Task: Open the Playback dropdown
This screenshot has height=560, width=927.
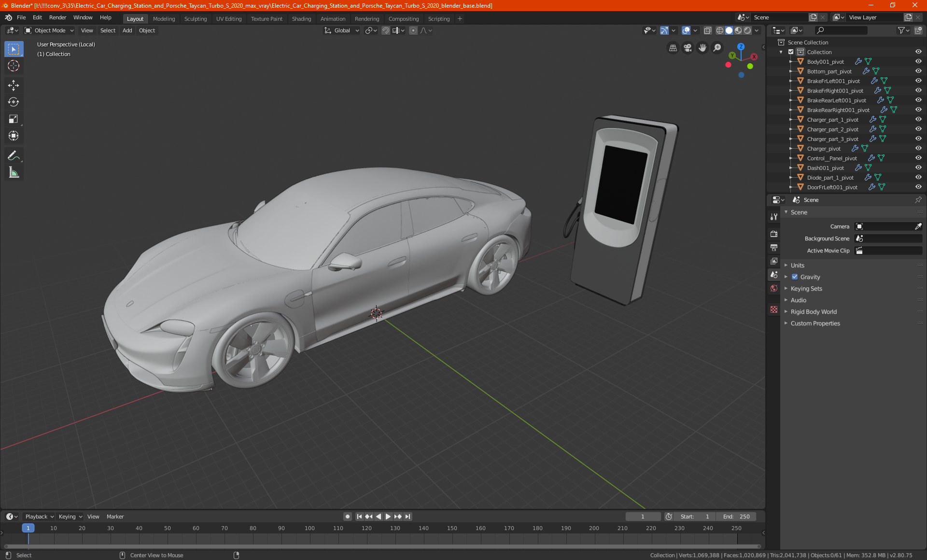Action: (x=39, y=517)
